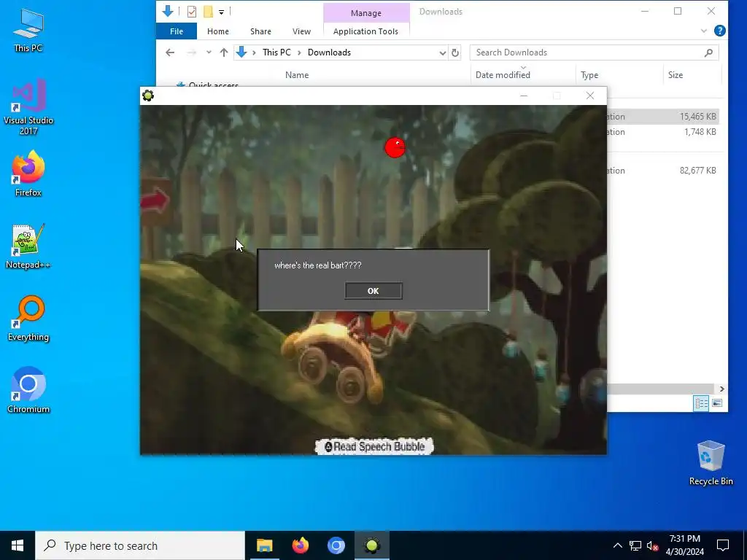747x560 pixels.
Task: Open Visual Studio 2017 desktop shortcut
Action: (28, 108)
